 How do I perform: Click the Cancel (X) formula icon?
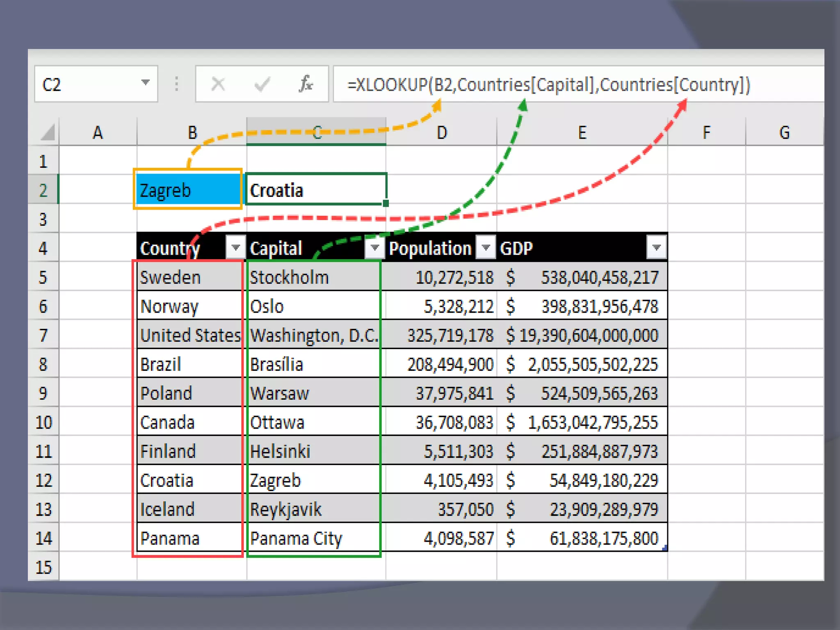[x=218, y=84]
